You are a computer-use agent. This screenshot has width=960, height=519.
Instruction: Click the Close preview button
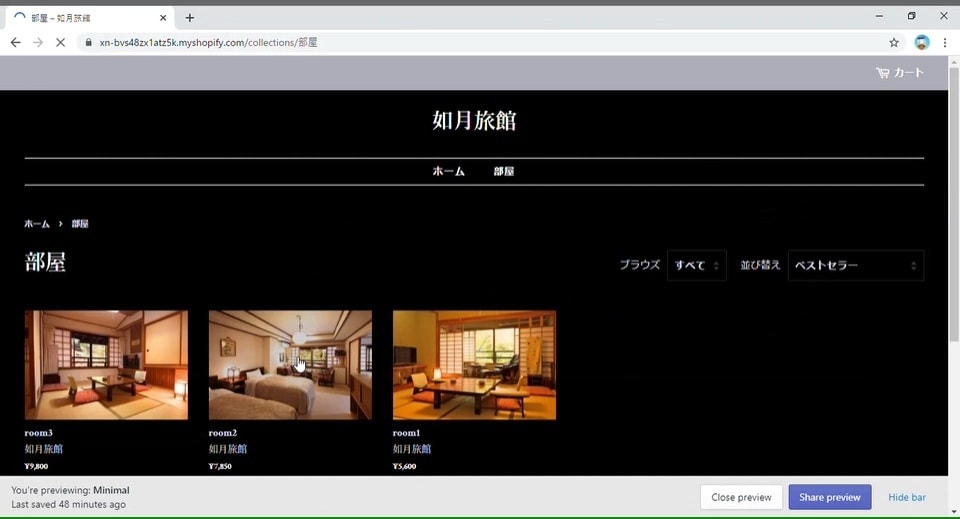[741, 497]
